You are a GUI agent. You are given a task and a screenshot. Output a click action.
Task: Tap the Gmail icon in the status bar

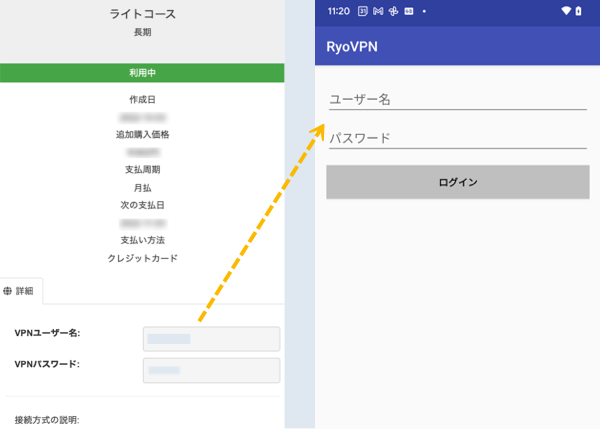[x=378, y=11]
